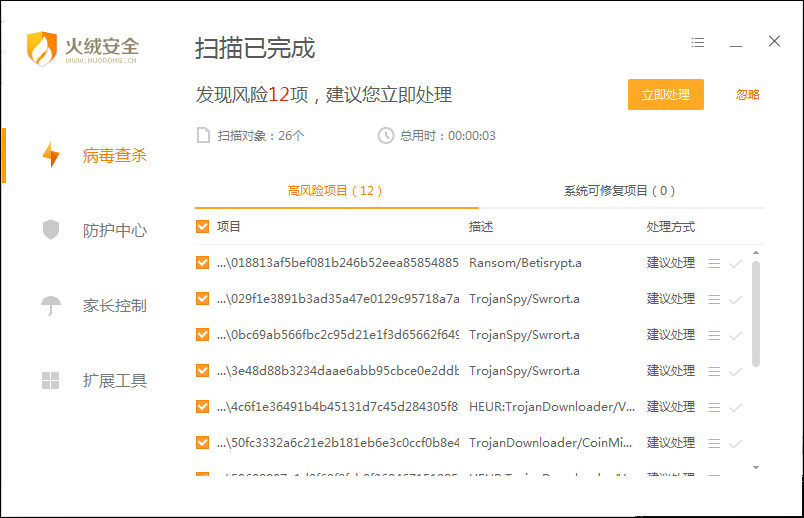The image size is (804, 518).
Task: Show details icon for 029f1e3891 row
Action: (x=714, y=300)
